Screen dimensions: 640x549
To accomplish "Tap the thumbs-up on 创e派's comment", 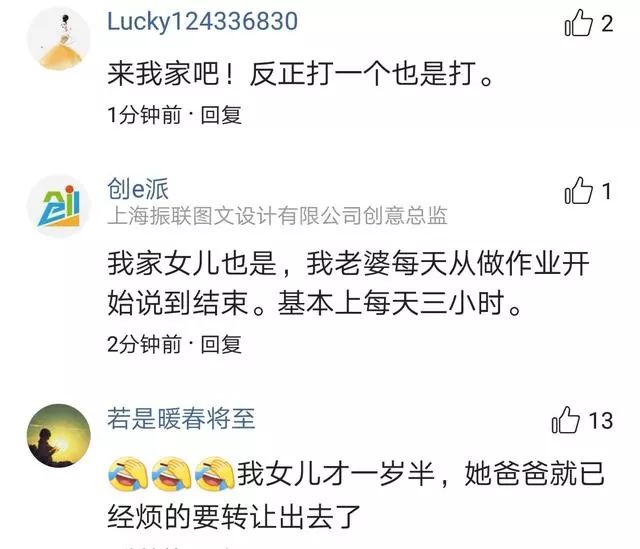I will 578,191.
